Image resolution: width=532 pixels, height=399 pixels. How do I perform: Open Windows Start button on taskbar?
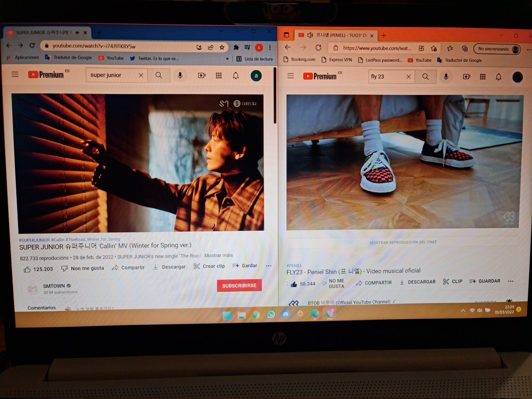click(x=227, y=315)
